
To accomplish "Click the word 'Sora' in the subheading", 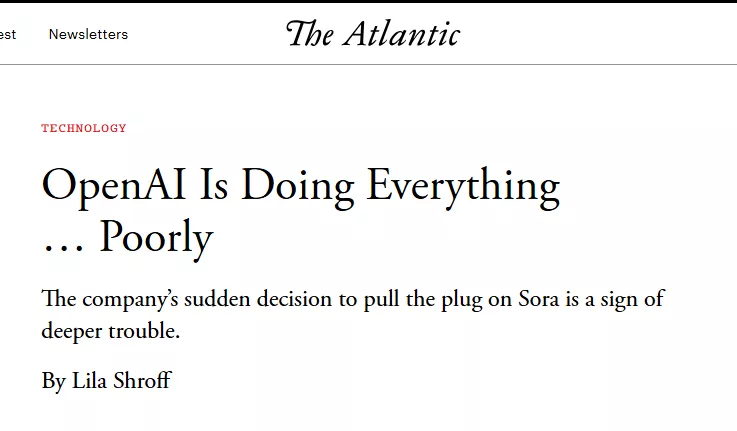I will pos(539,299).
